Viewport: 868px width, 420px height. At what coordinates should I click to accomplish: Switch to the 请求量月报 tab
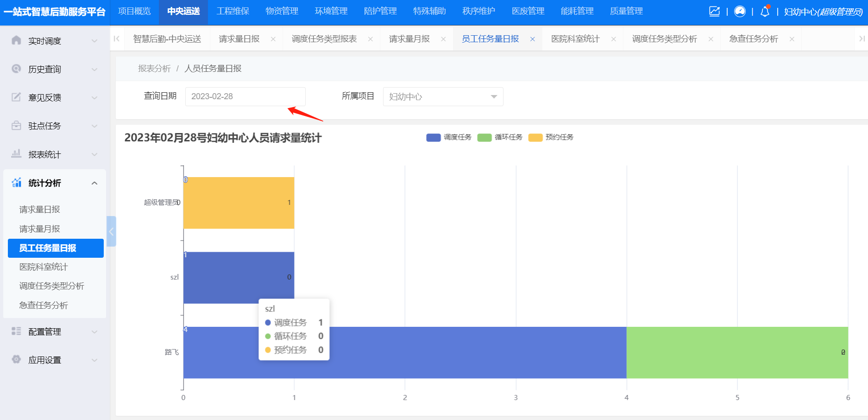pos(409,39)
